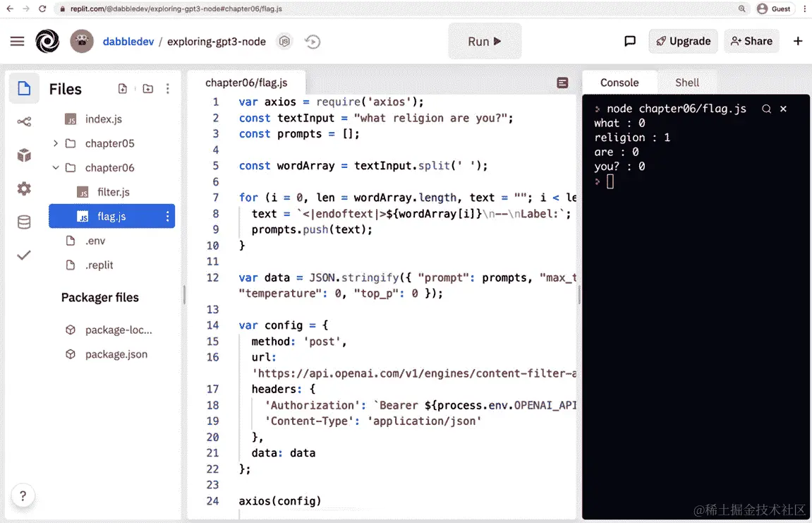Open the Version control sidebar icon
The width and height of the screenshot is (812, 523).
point(24,122)
